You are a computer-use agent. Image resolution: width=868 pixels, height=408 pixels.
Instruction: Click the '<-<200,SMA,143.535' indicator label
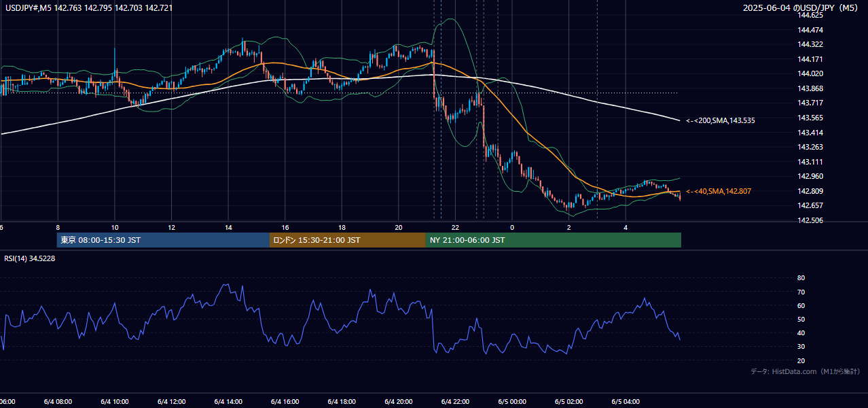(x=721, y=120)
